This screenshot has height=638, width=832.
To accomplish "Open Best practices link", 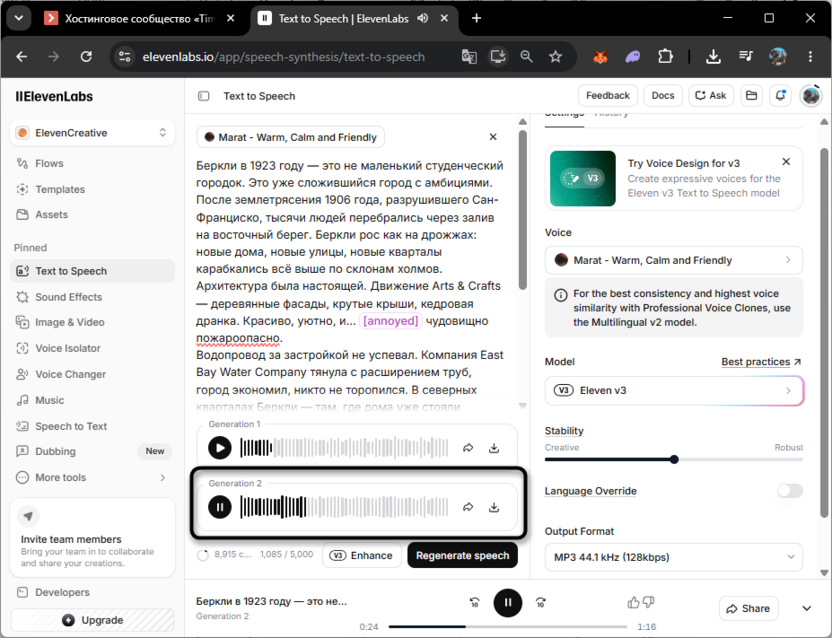I will click(761, 361).
